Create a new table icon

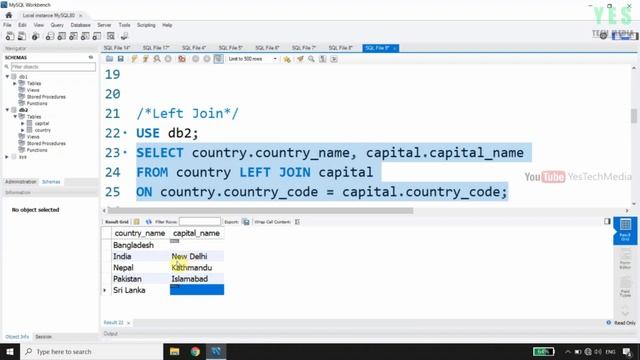62,36
